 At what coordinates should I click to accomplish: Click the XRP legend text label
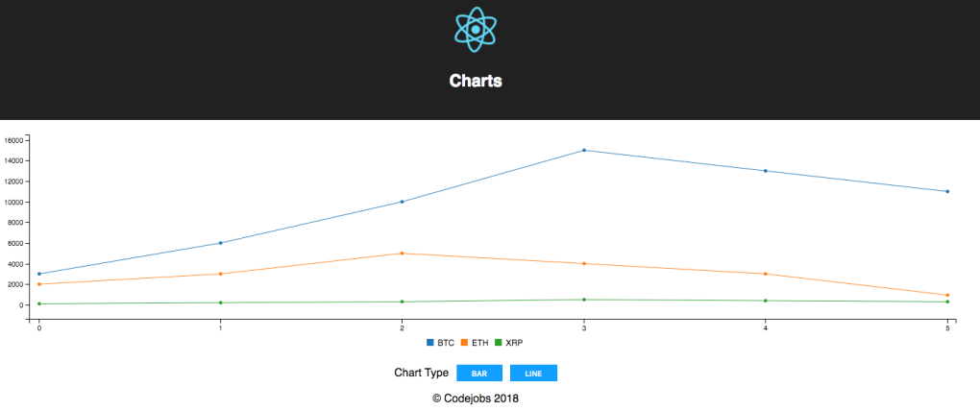[x=514, y=343]
